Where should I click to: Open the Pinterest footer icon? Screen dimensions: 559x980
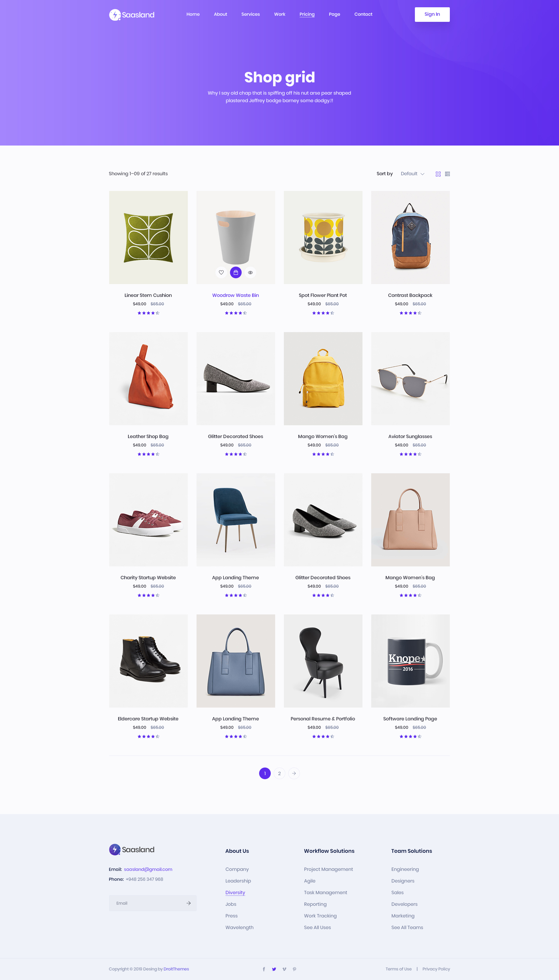pos(294,969)
